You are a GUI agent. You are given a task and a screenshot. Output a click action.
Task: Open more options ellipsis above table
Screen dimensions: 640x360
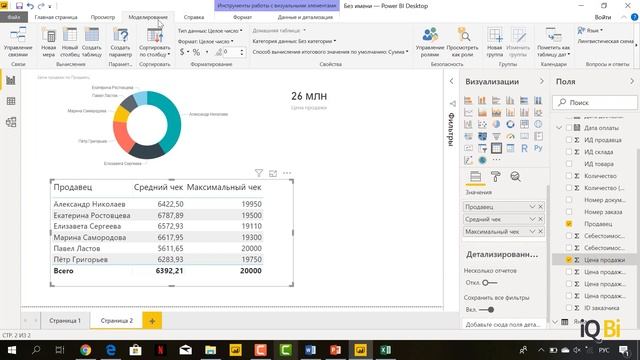(287, 173)
